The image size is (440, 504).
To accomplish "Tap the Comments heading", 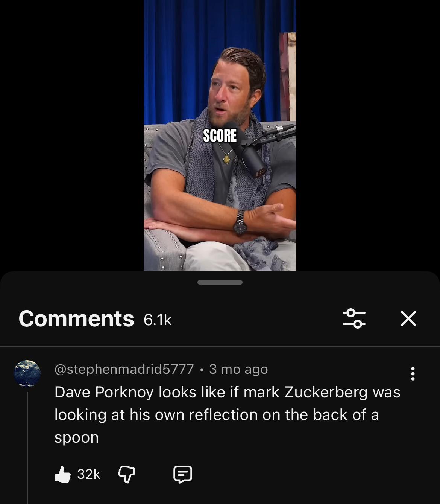I will tap(76, 319).
